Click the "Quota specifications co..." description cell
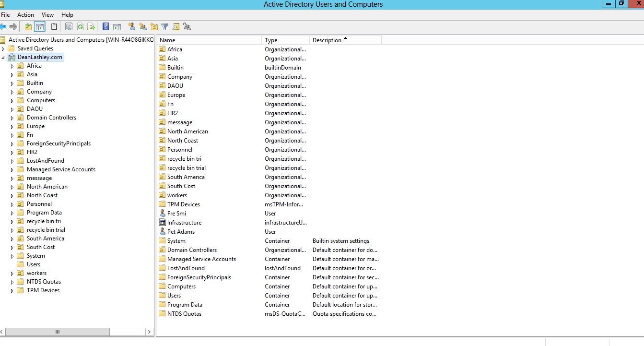644x346 pixels. [345, 314]
